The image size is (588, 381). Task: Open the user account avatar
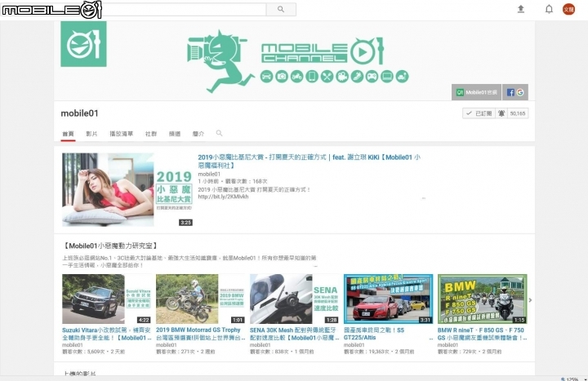tap(568, 9)
